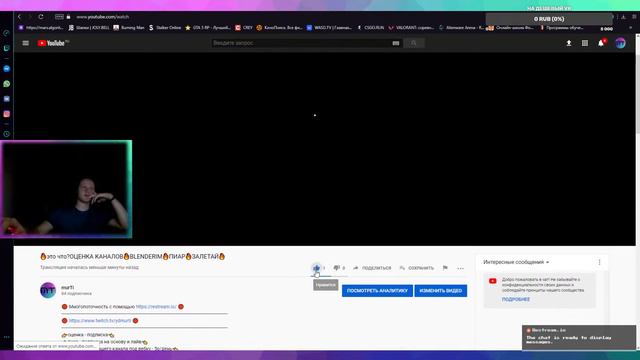Viewport: 640px width, 360px height.
Task: Expand the Интересные сообщения chat dropdown
Action: [x=516, y=262]
